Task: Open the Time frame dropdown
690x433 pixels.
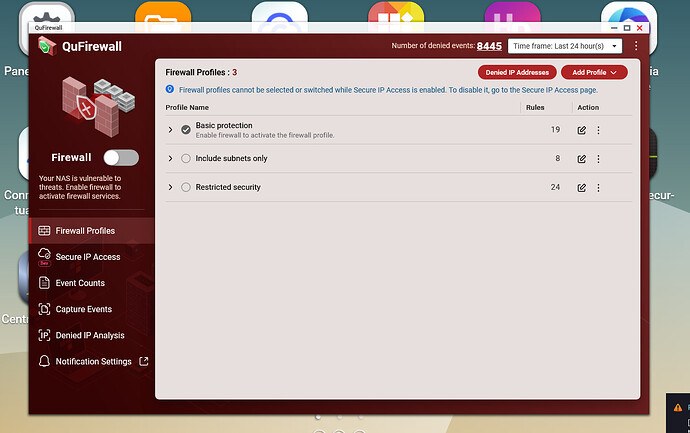Action: (565, 46)
